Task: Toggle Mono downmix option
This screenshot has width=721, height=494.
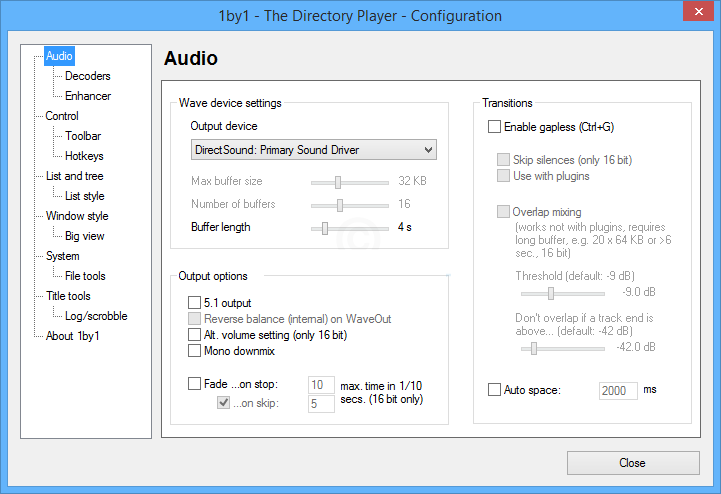Action: click(x=195, y=351)
